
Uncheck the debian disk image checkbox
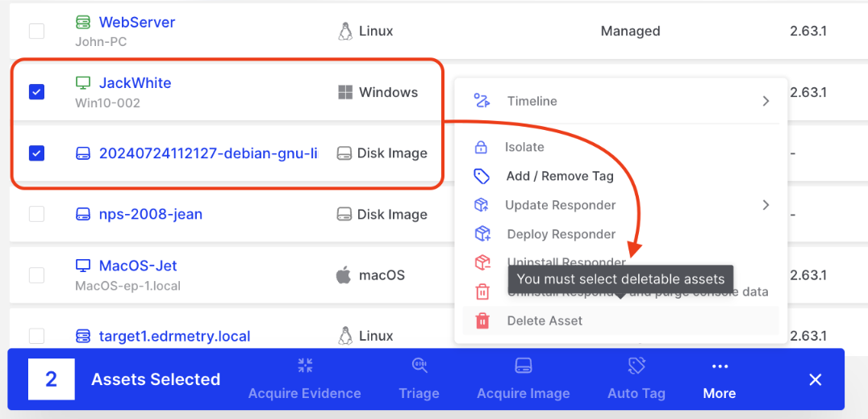click(x=36, y=153)
